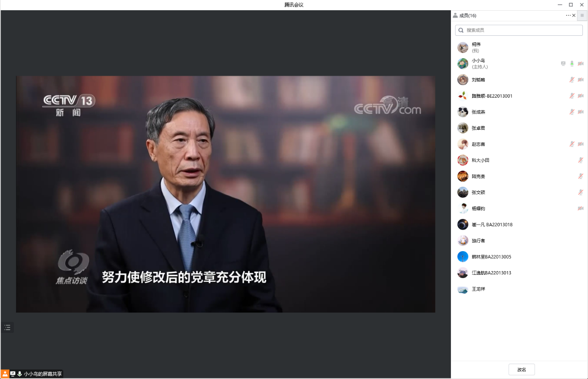Screen dimensions: 588x379
Task: Select member 韩林呈BA22013005 in the list
Action: point(491,257)
